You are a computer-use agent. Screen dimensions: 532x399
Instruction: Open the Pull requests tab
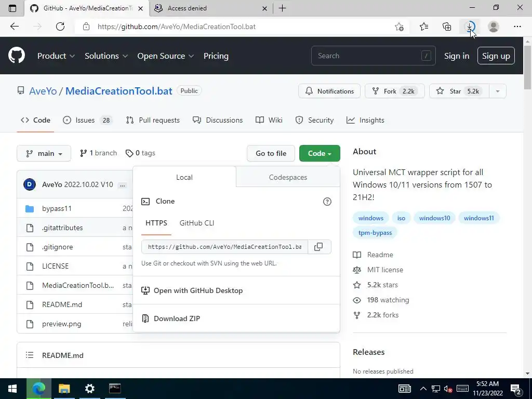pyautogui.click(x=153, y=120)
